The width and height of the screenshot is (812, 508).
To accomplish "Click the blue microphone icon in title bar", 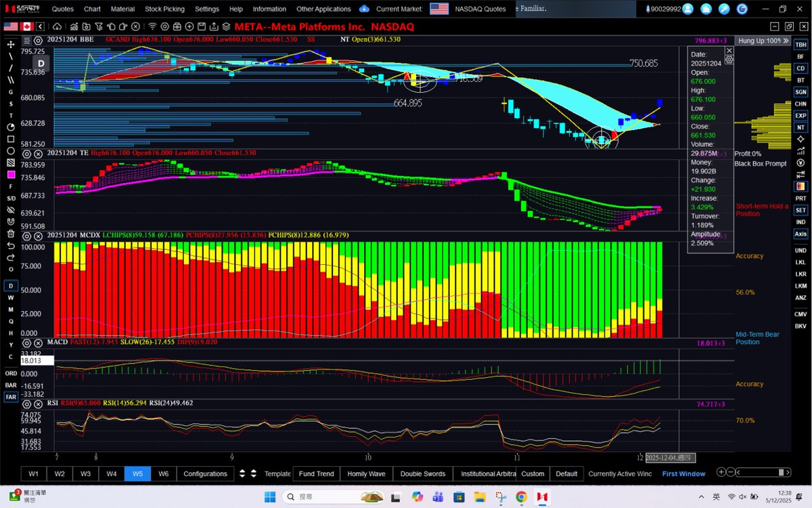I will click(724, 9).
